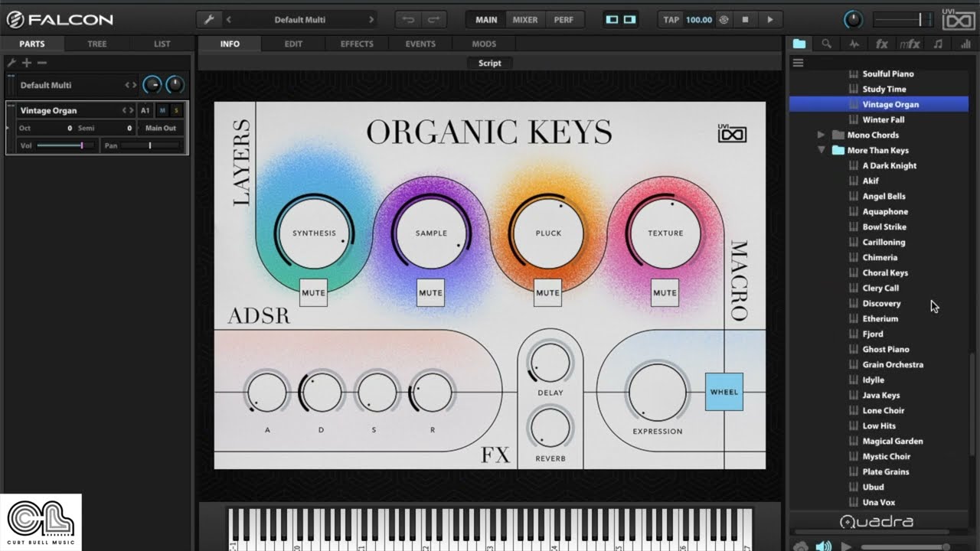
Task: Select the tempo value 100.00
Action: pos(699,20)
